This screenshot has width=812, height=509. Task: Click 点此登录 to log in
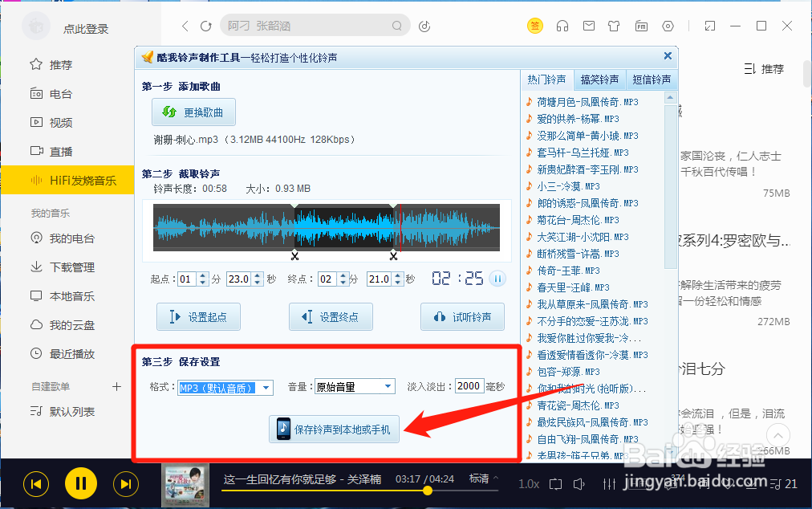tap(86, 29)
